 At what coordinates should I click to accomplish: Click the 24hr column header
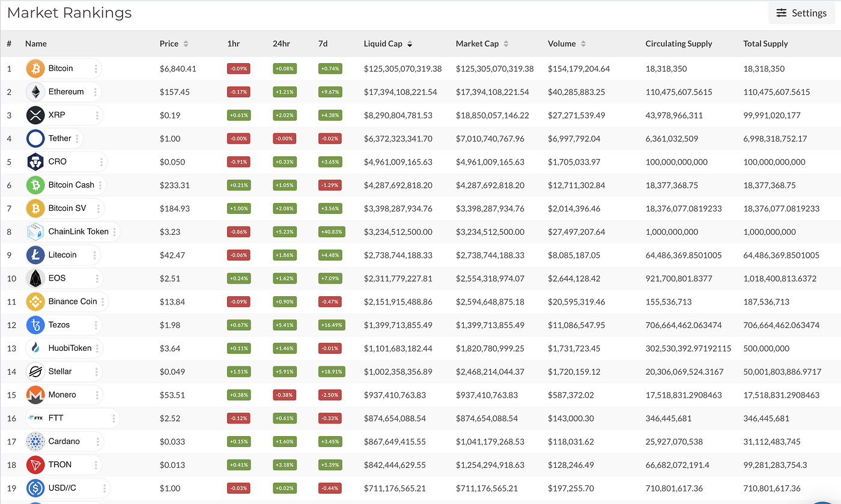281,44
